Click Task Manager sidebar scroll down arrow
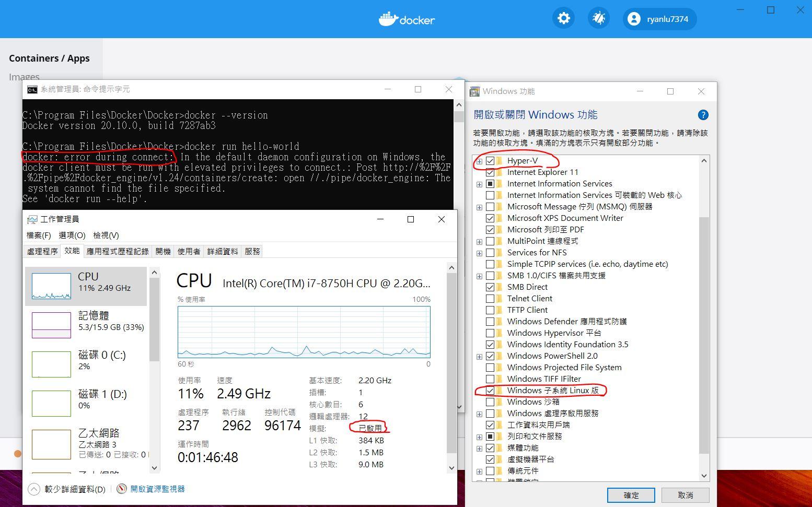Viewport: 812px width, 507px height. (x=154, y=468)
